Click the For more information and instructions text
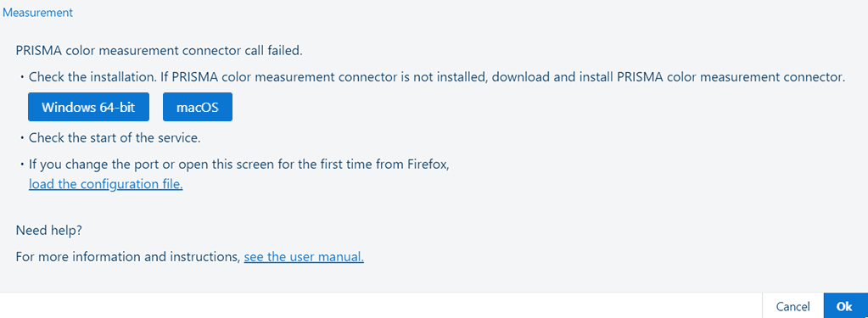The width and height of the screenshot is (868, 318). (128, 257)
